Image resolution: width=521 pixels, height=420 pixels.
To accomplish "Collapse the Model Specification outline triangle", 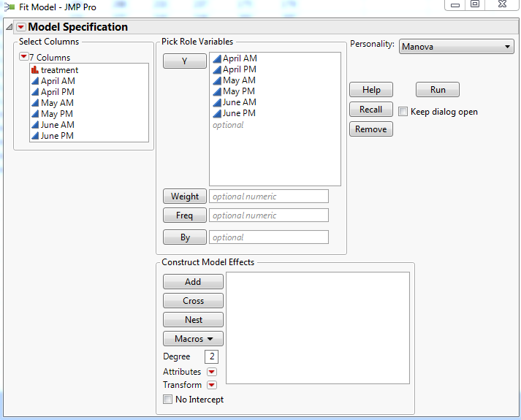I will click(x=9, y=27).
